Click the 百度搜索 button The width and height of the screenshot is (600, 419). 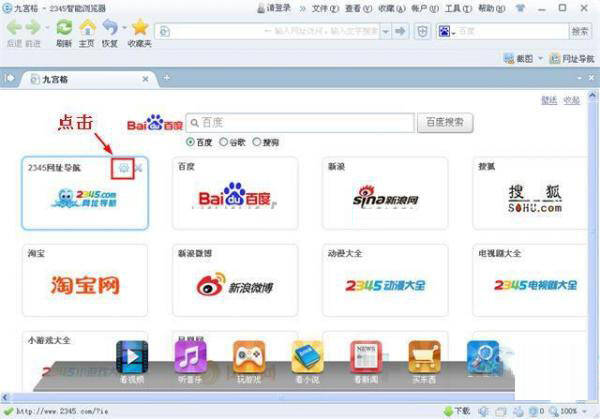tap(445, 122)
